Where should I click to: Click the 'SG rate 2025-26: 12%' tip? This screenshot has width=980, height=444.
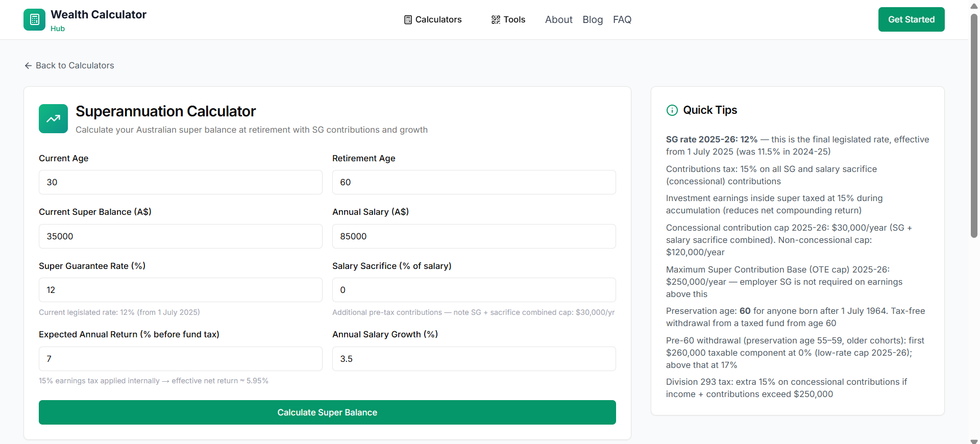[797, 145]
